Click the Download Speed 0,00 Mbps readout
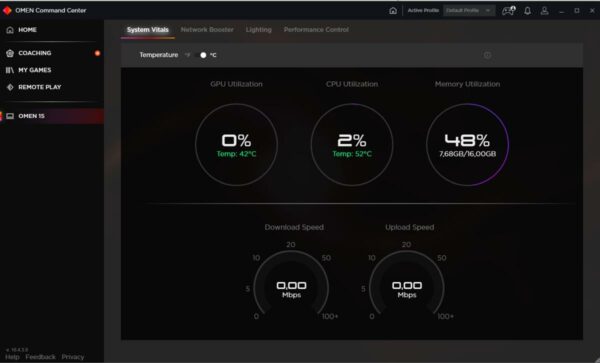This screenshot has height=363, width=600. [291, 290]
